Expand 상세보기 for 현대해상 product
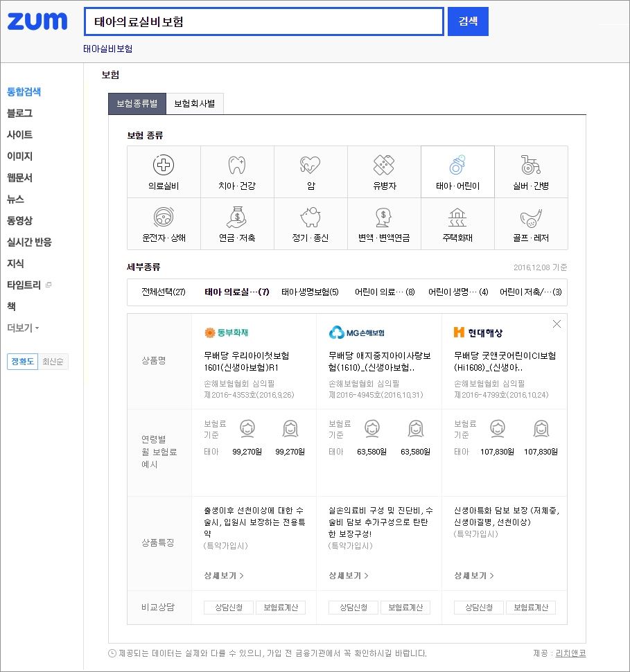This screenshot has height=672, width=630. [473, 576]
